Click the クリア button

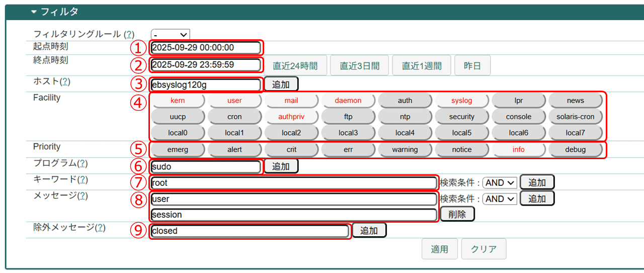click(x=484, y=249)
